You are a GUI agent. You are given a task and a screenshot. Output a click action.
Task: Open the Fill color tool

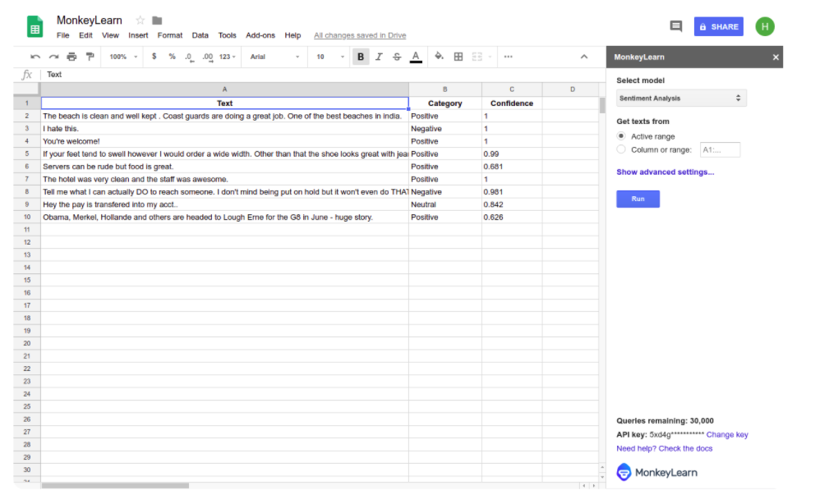pos(438,57)
